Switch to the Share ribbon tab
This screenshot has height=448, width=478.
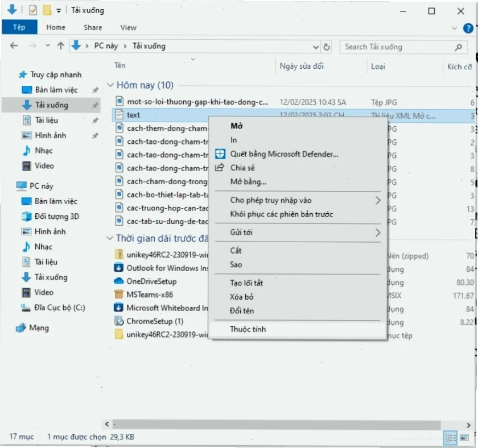pos(93,27)
